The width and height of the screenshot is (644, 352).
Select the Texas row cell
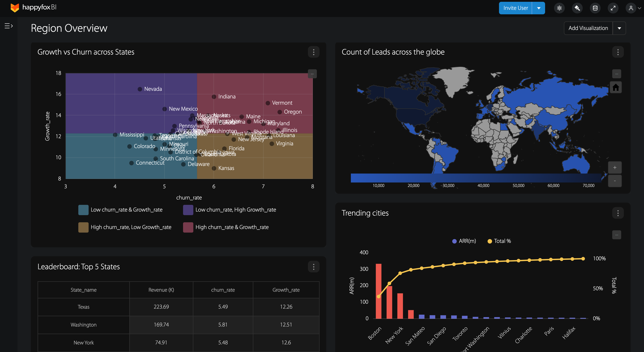(x=83, y=307)
